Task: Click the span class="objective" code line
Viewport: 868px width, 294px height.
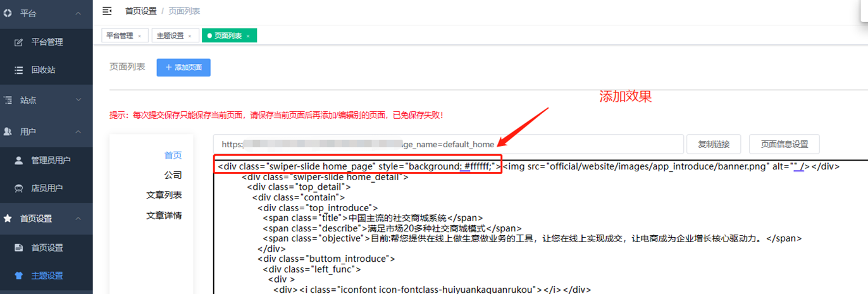Action: [532, 238]
